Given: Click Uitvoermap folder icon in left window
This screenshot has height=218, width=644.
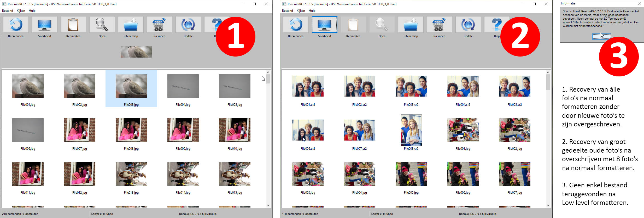Looking at the screenshot, I should coord(131,25).
